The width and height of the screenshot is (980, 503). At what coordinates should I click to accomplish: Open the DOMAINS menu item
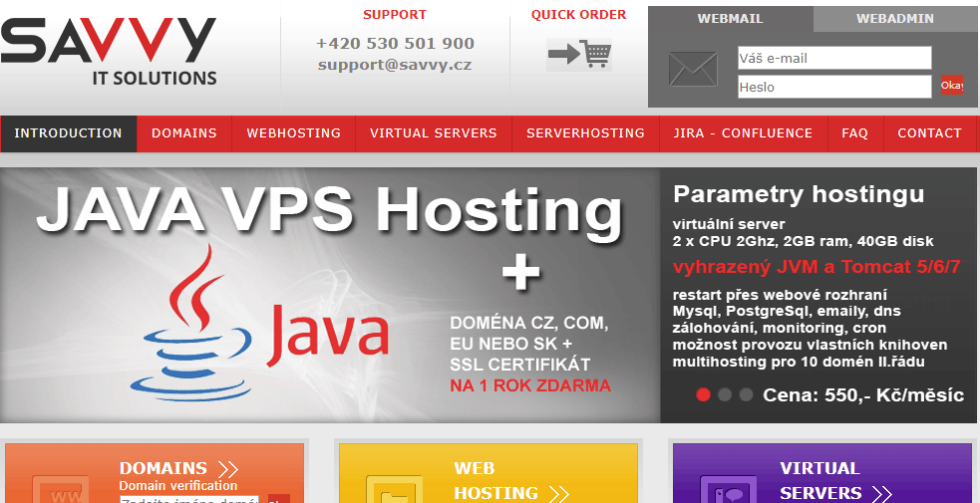pyautogui.click(x=184, y=133)
